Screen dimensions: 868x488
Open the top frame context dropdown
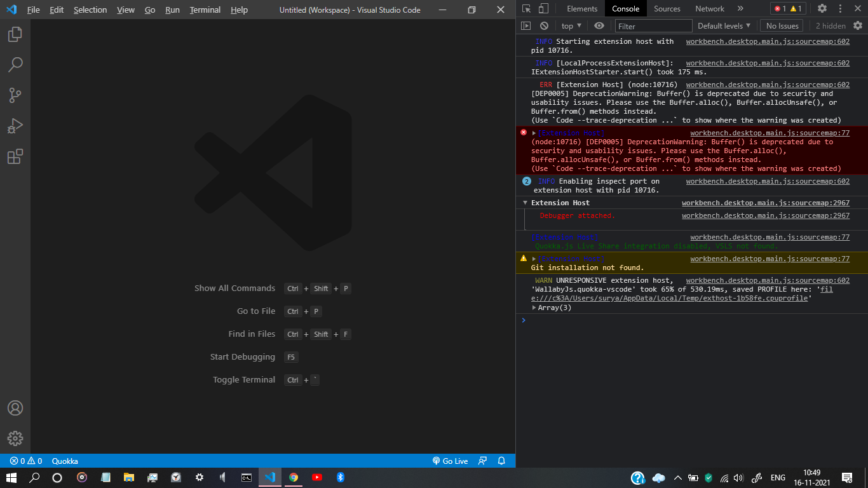(570, 25)
